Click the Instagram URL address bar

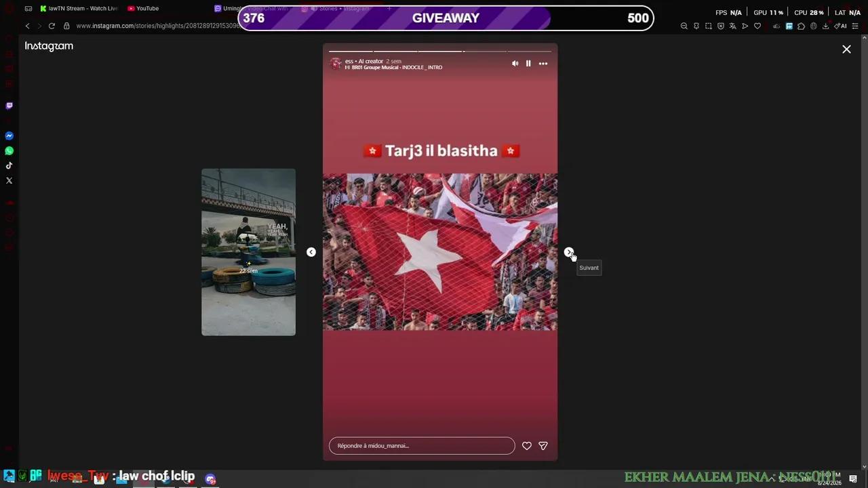157,26
